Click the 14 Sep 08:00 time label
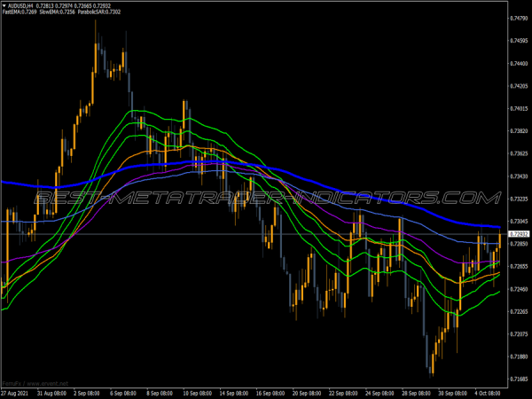Viewport: 532px width, 399px height. (x=234, y=394)
